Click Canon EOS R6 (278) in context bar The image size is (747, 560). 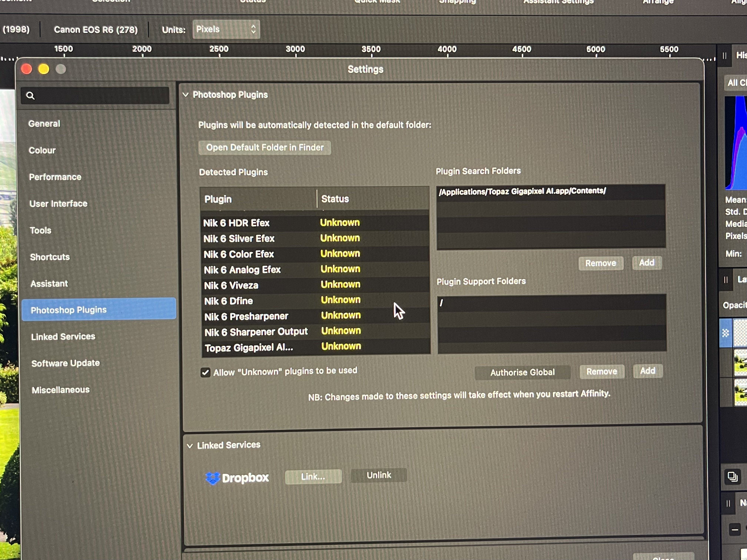coord(96,30)
